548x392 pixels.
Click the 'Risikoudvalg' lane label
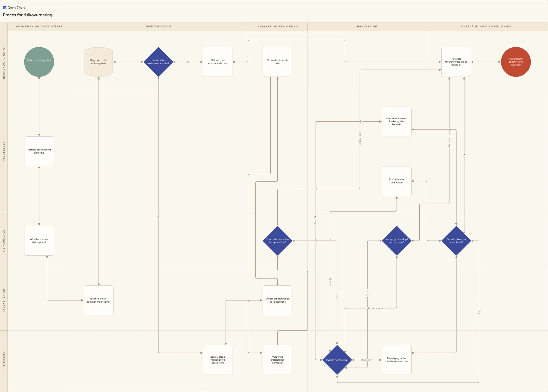[x=4, y=241]
